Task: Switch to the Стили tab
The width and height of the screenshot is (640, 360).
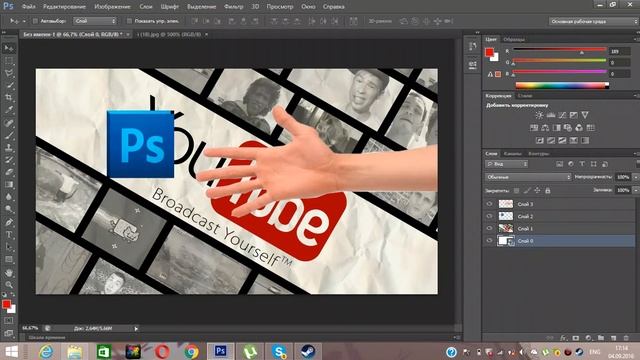Action: tap(525, 96)
